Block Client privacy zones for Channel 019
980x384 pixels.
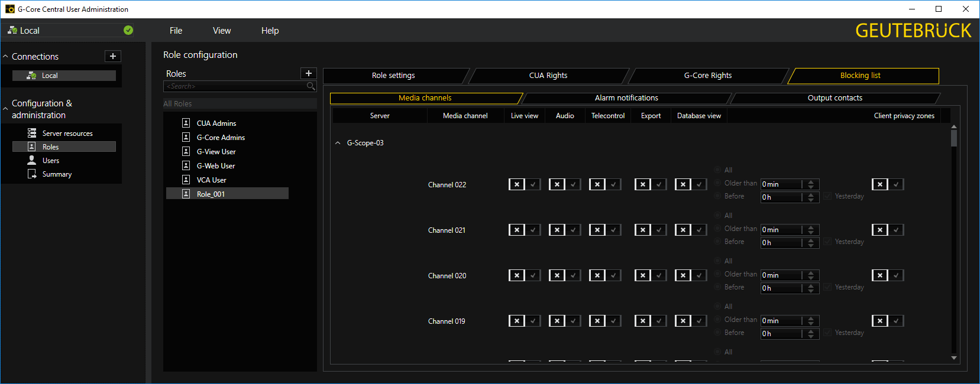coord(880,321)
